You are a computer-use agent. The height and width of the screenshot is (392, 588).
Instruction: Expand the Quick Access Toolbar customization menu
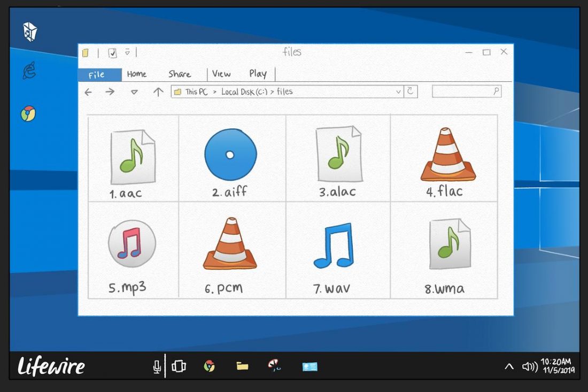coord(127,53)
